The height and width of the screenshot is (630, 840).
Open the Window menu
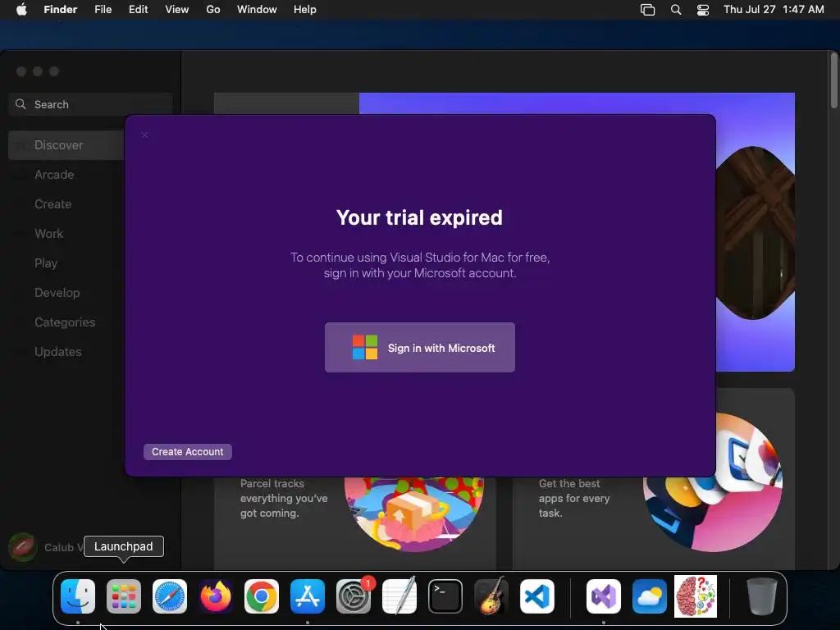point(257,10)
